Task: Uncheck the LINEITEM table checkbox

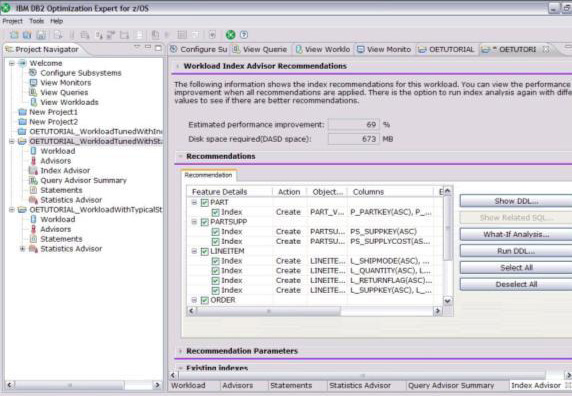Action: click(x=205, y=251)
